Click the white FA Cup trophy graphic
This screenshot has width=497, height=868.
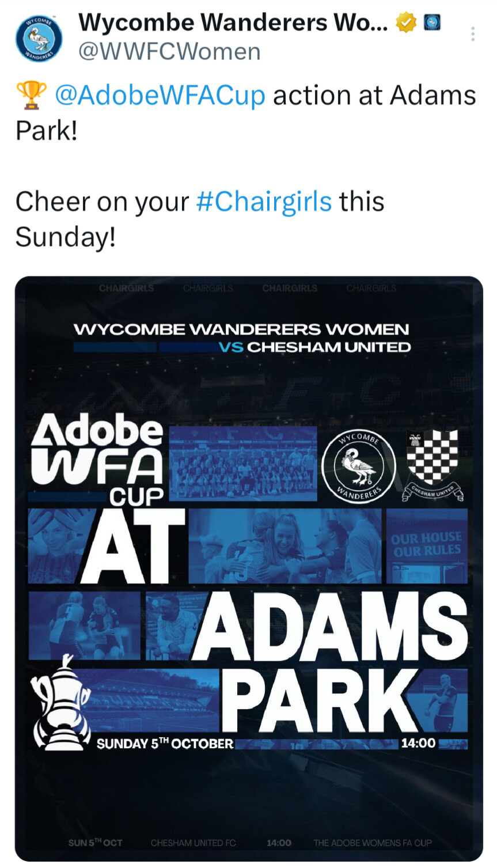pyautogui.click(x=60, y=703)
